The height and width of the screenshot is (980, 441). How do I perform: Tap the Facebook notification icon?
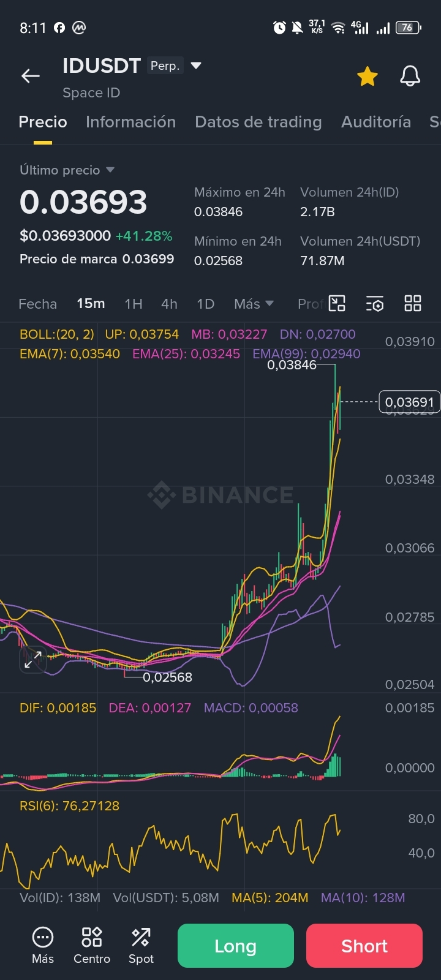click(x=59, y=28)
